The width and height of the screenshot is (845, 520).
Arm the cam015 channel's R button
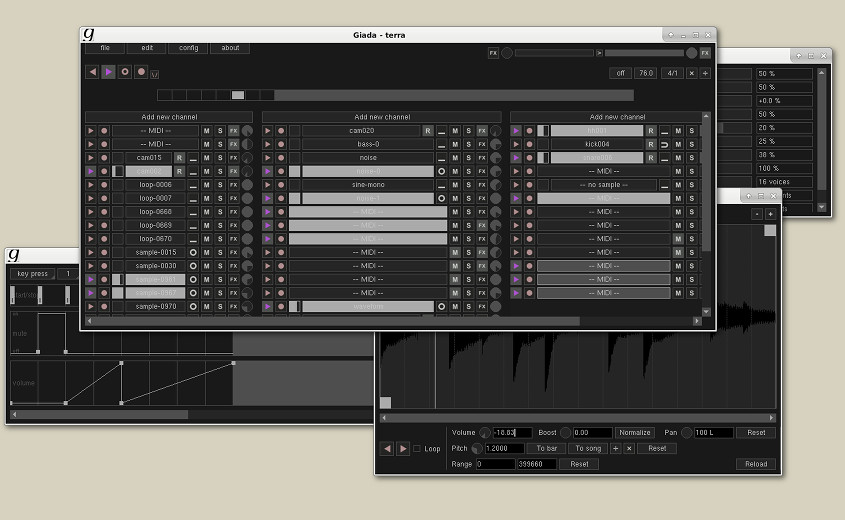pyautogui.click(x=180, y=158)
